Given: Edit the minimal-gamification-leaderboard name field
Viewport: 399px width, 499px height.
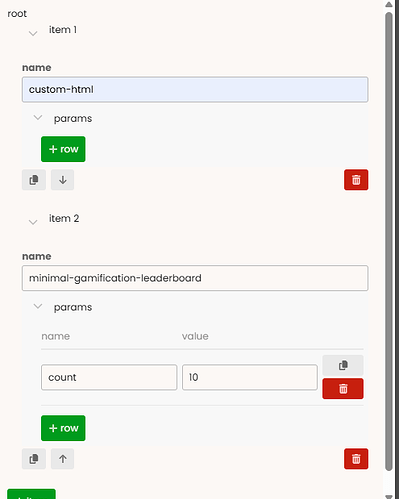Looking at the screenshot, I should coord(195,278).
